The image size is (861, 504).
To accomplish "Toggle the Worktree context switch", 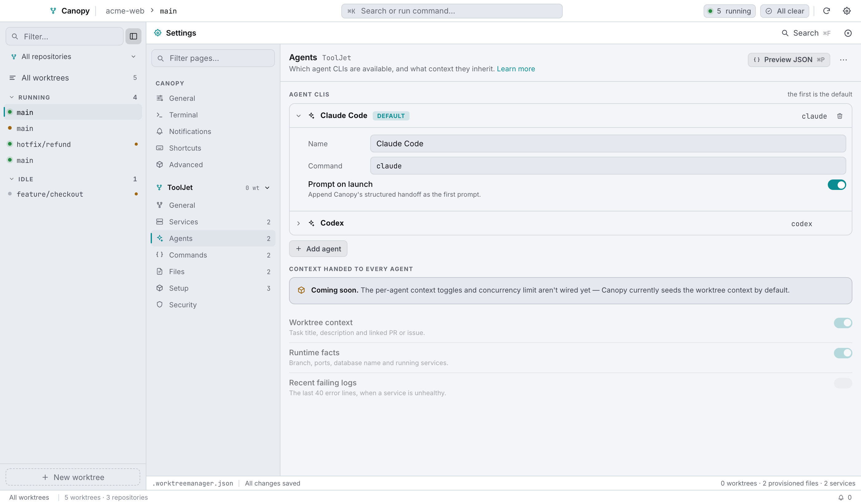I will pos(843,323).
